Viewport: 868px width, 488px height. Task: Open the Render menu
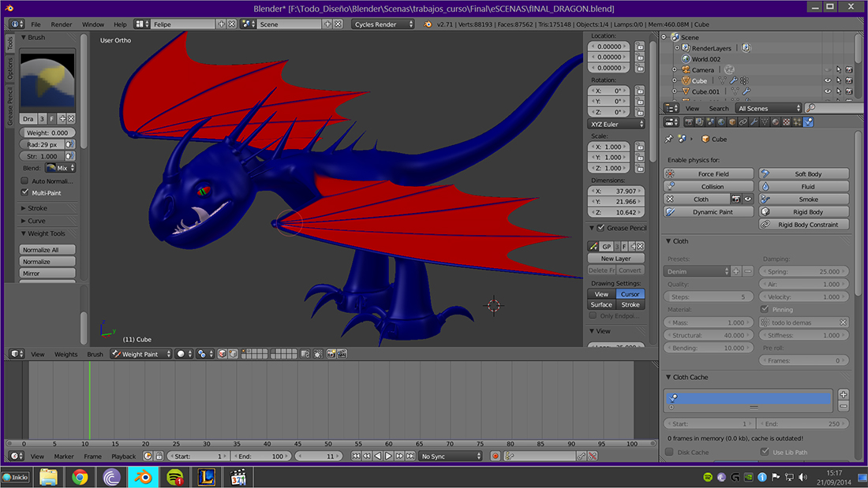[x=62, y=24]
